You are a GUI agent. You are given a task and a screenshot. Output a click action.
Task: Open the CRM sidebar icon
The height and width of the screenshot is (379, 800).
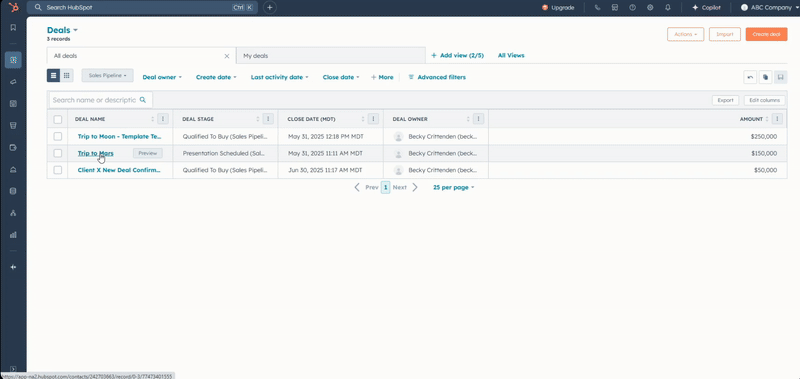point(13,60)
